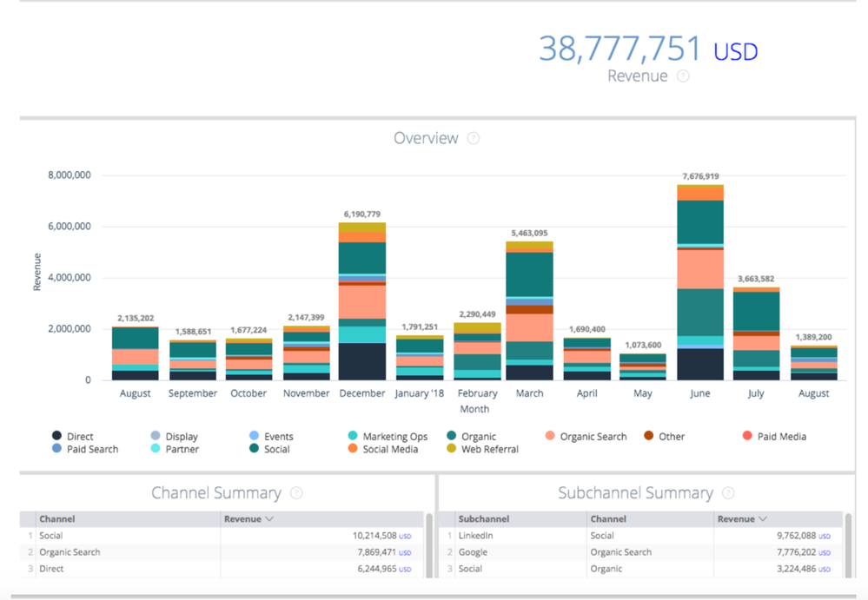Click the Google subchannel row
This screenshot has height=600, width=868.
click(474, 552)
